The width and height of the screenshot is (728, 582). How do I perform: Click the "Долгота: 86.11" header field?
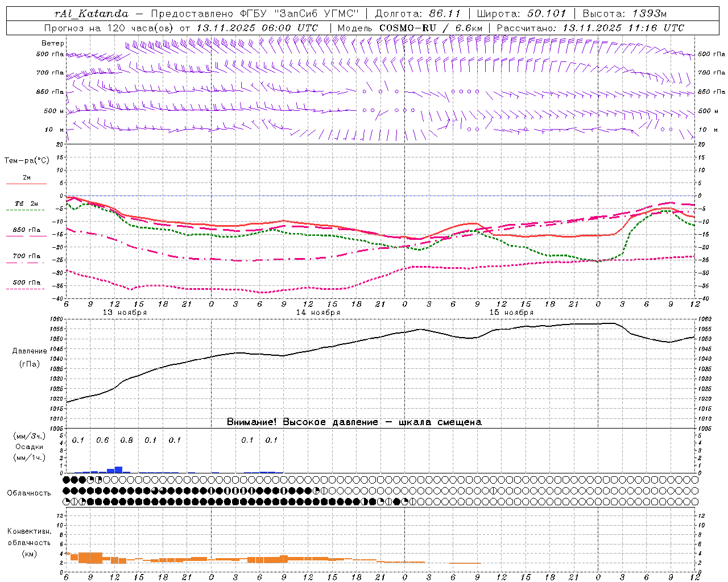click(x=418, y=14)
